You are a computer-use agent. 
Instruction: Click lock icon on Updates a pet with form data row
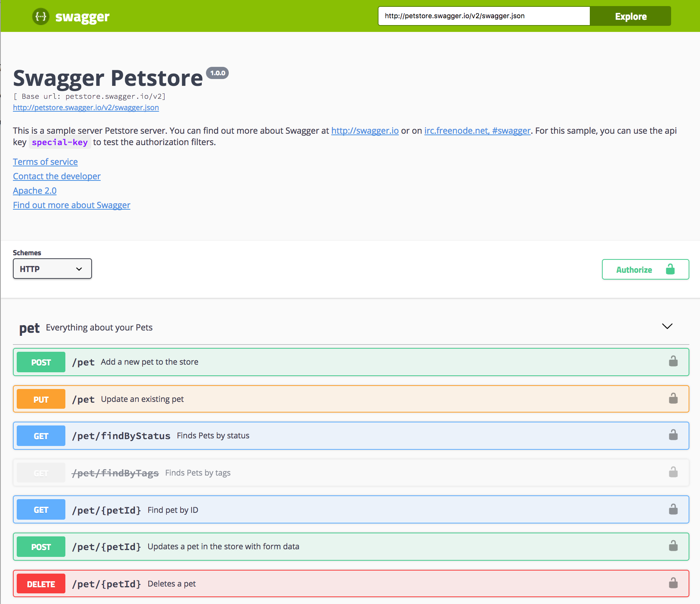673,545
